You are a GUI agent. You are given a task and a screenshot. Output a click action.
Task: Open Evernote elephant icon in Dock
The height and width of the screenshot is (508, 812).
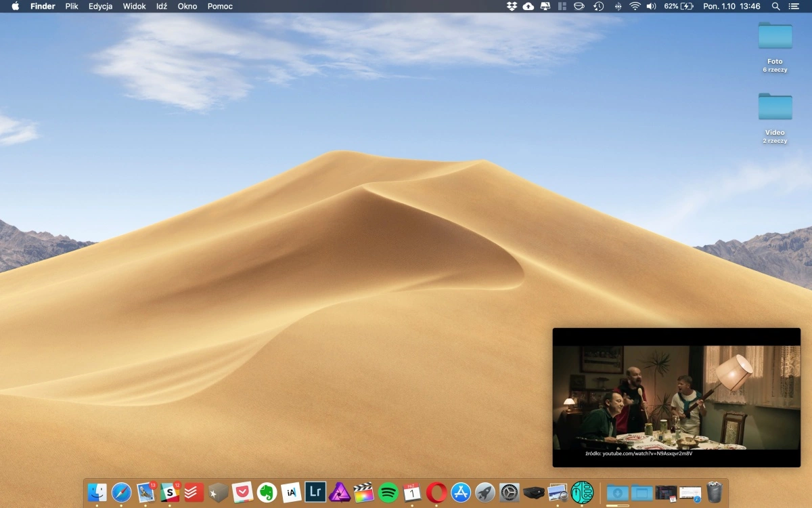[x=267, y=492]
